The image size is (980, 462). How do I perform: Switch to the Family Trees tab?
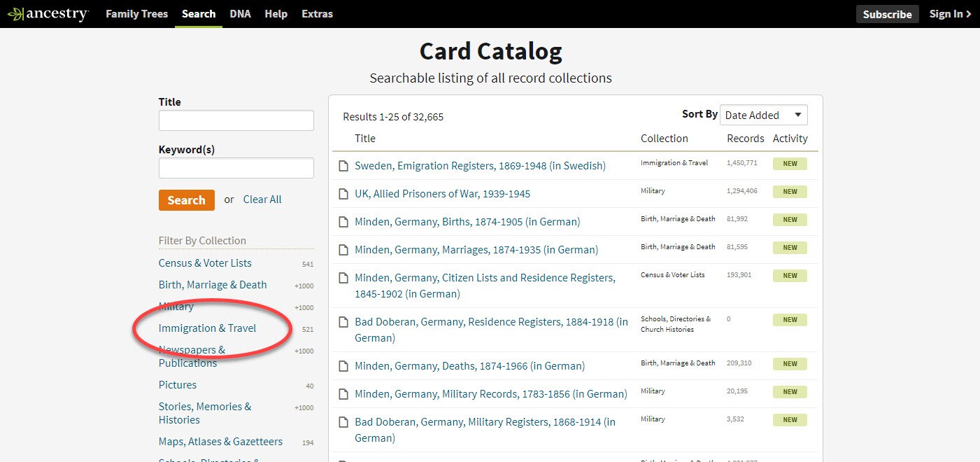136,13
